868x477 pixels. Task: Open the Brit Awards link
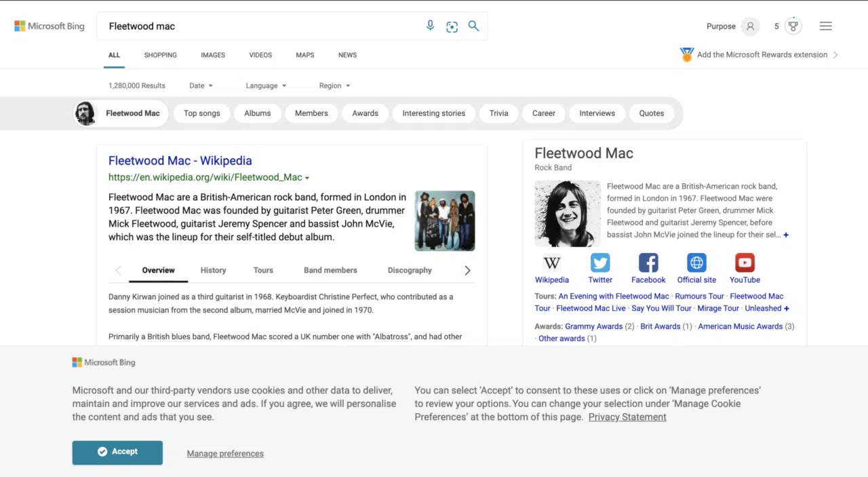click(660, 326)
